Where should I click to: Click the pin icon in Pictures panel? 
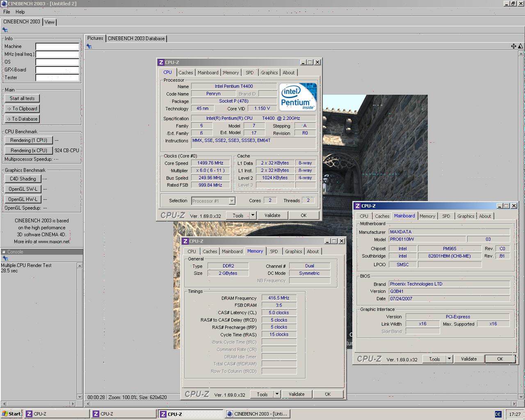[x=89, y=46]
